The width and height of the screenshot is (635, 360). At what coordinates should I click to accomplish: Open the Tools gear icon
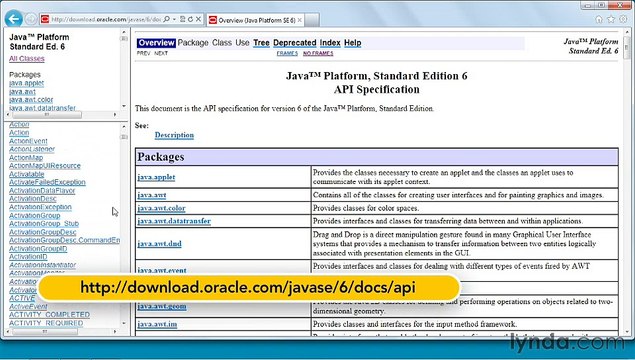pos(623,19)
